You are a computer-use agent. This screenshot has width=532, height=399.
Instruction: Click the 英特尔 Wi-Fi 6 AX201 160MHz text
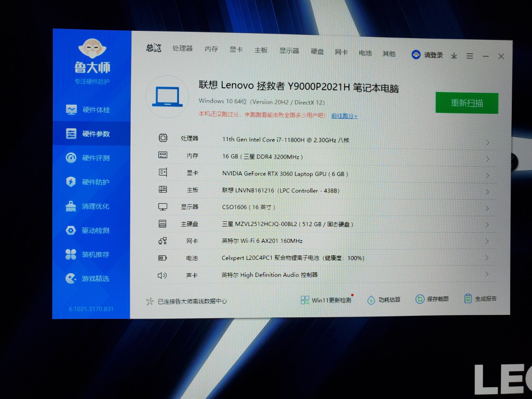262,241
